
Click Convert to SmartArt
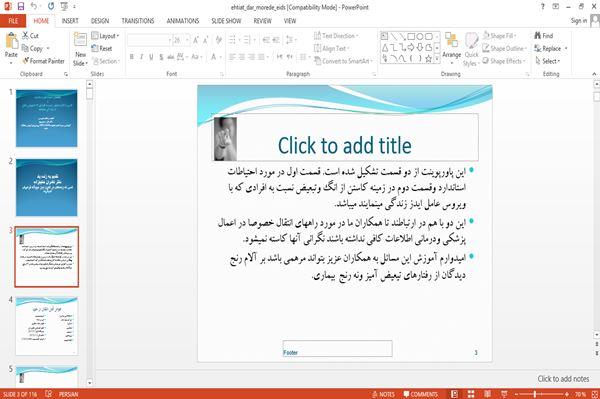pyautogui.click(x=343, y=61)
